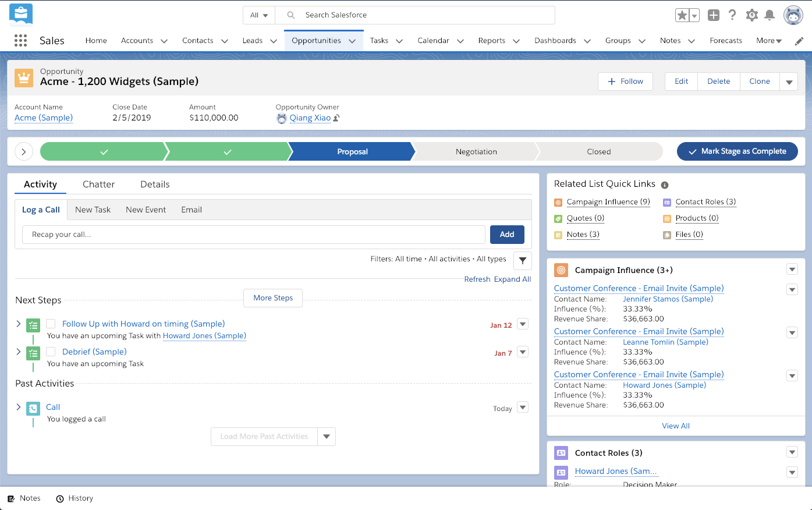Viewport: 812px width, 510px height.
Task: Open the Opportunities tab dropdown arrow
Action: click(352, 41)
